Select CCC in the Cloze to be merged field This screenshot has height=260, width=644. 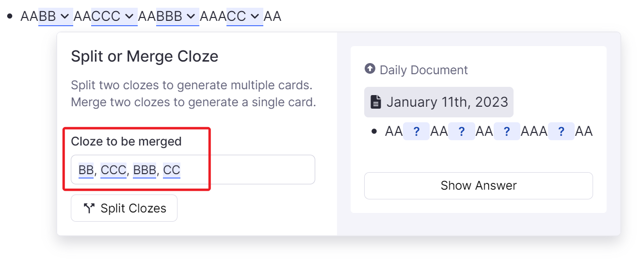pyautogui.click(x=113, y=170)
